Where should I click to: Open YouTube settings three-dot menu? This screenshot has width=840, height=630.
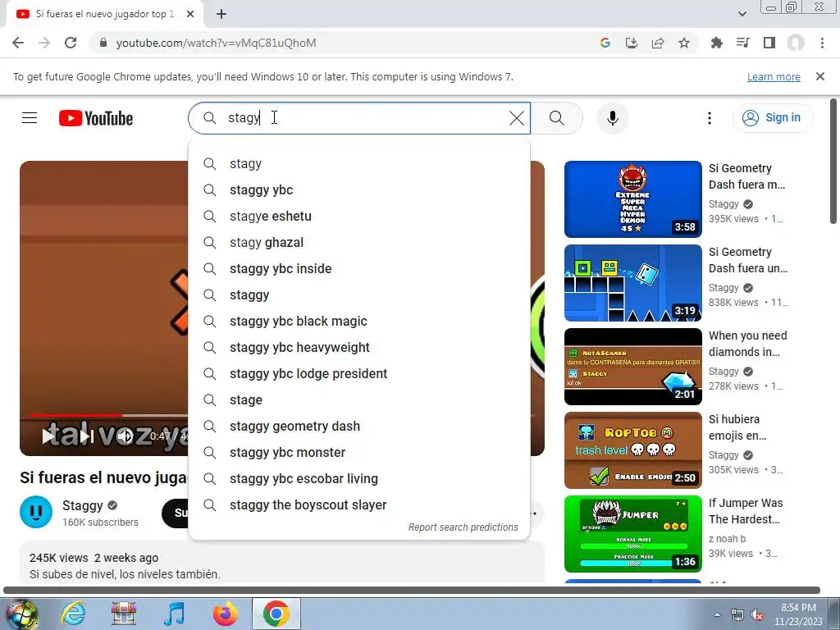[710, 118]
